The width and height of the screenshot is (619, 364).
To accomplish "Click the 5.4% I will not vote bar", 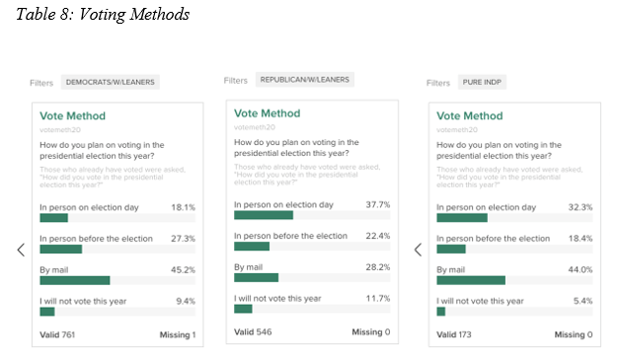I will click(x=514, y=312).
